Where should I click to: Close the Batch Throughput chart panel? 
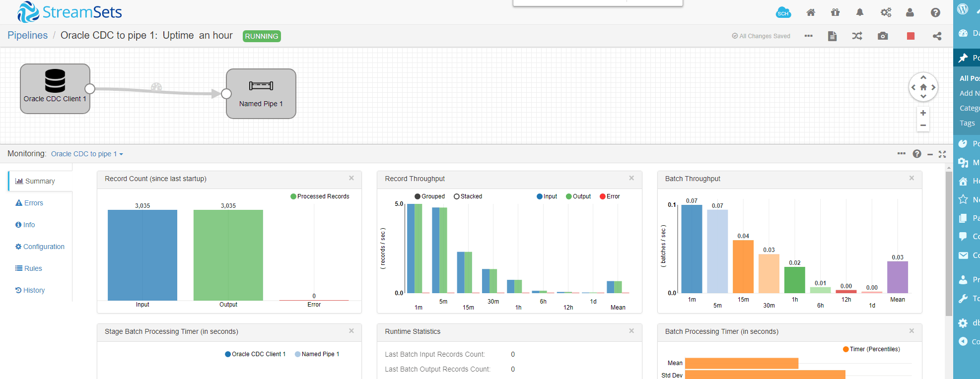coord(911,178)
